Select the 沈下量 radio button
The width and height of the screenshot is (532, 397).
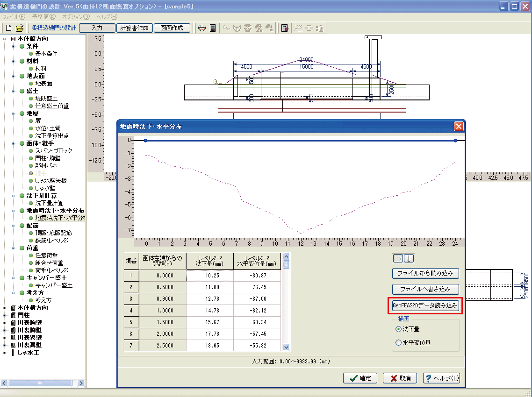[x=399, y=329]
